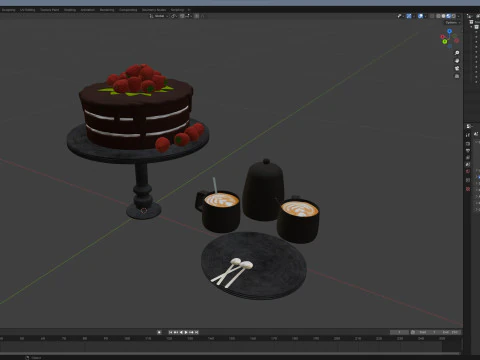Open the Global transform orientation dropdown
480x360 pixels.
click(x=159, y=16)
